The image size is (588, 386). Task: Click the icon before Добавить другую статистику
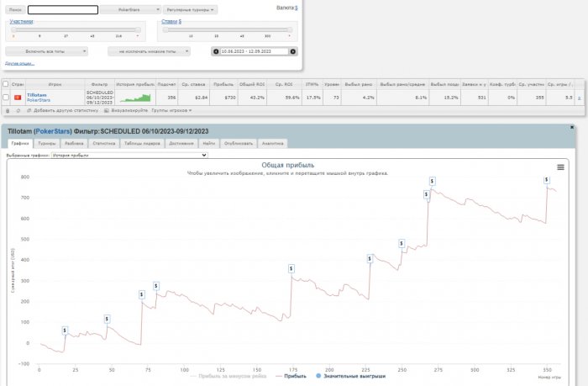pos(29,111)
